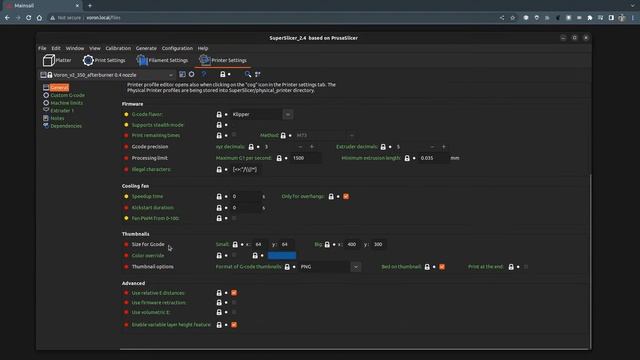Viewport: 640px width, 360px height.
Task: Click the blue Color override swatch
Action: coord(282,256)
